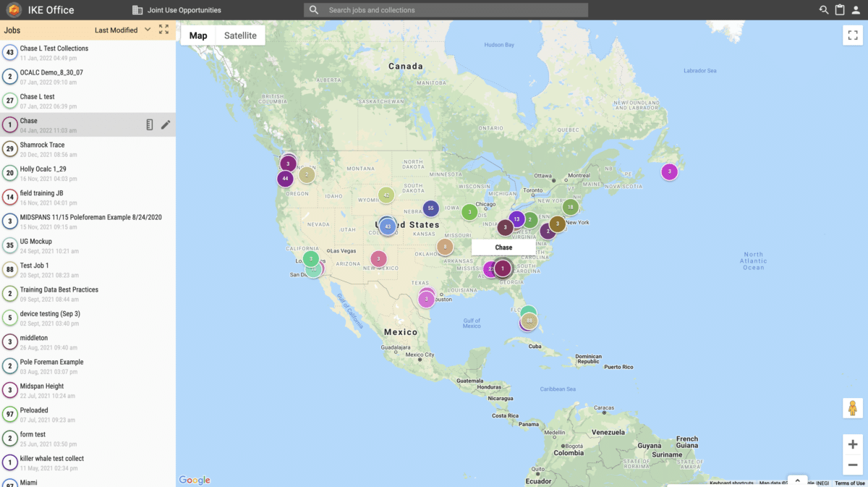This screenshot has width=868, height=487.
Task: Expand the bottom map panel chevron
Action: [797, 480]
